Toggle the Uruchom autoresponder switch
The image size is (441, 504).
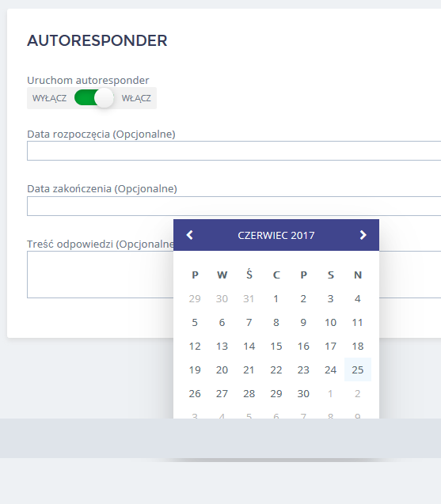click(x=94, y=98)
